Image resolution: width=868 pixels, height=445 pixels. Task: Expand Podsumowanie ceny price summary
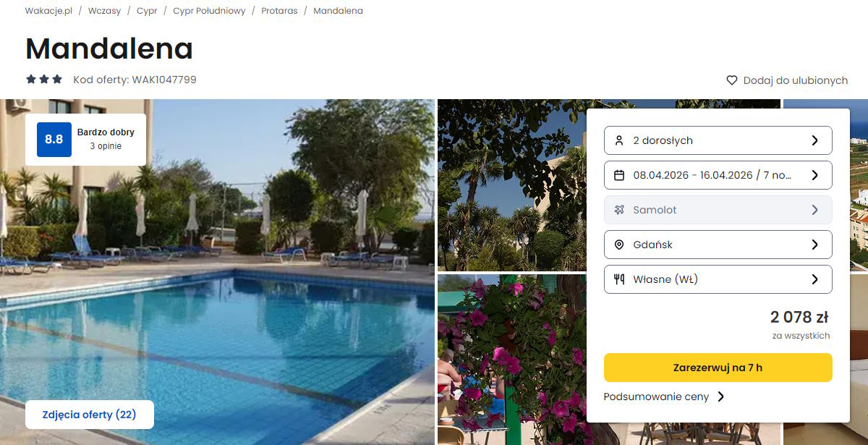click(664, 397)
